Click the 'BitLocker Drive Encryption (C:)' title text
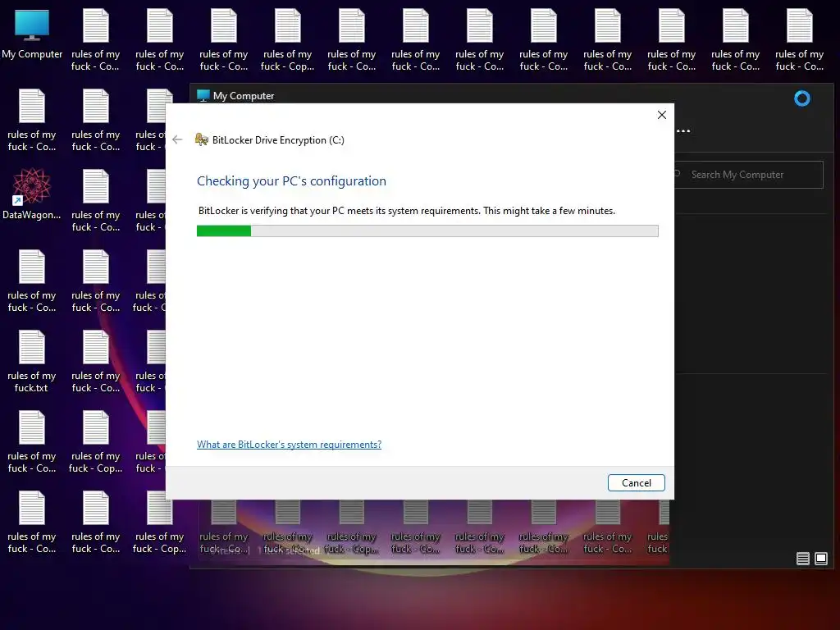The image size is (840, 630). click(278, 140)
